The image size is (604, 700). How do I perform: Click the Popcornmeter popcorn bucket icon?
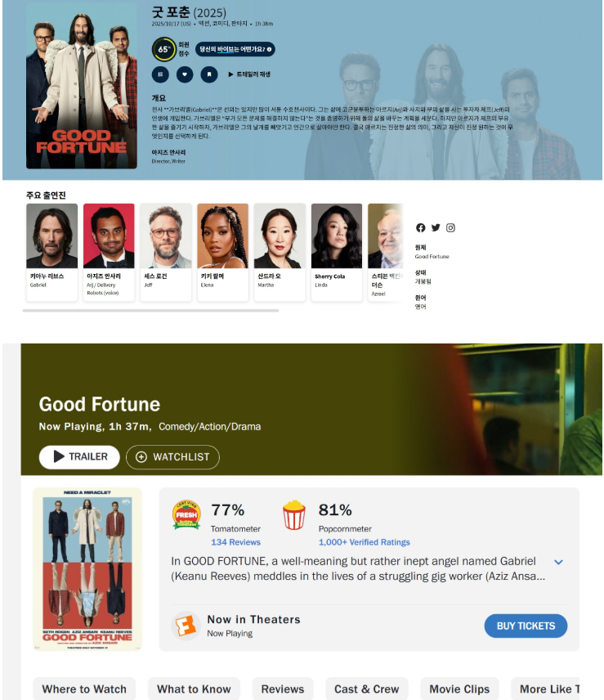click(294, 514)
